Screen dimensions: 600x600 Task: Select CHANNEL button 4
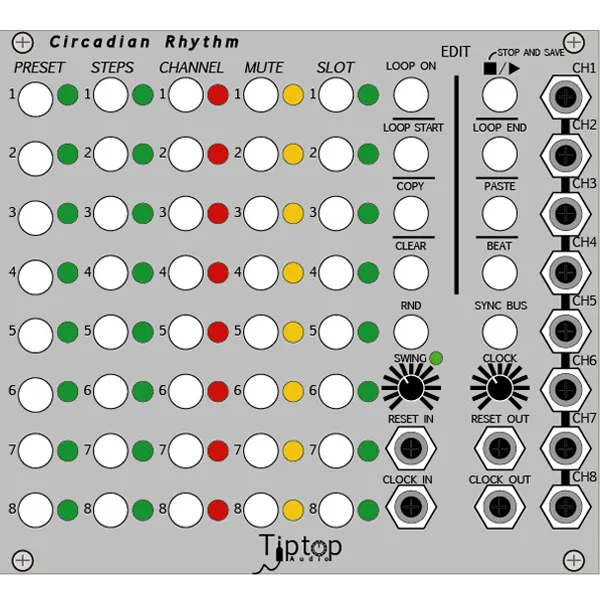pos(186,273)
